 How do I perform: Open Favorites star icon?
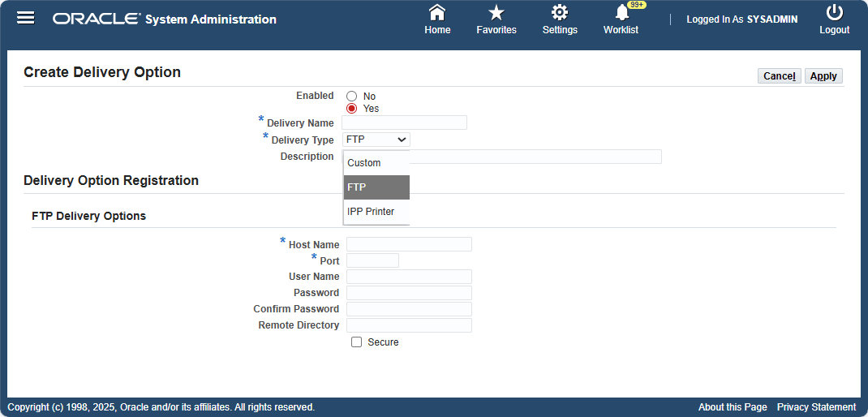496,13
